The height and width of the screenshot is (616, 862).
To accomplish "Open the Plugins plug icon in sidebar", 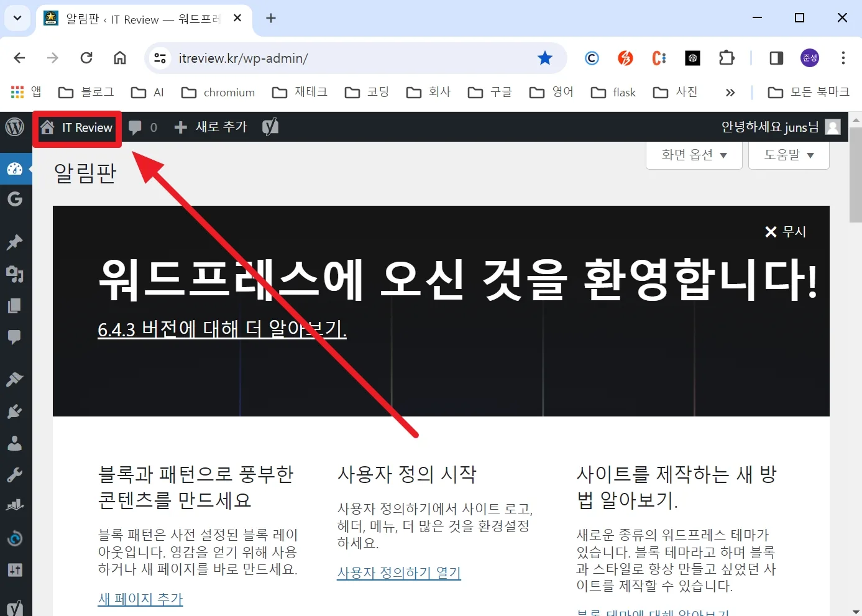I will [14, 411].
